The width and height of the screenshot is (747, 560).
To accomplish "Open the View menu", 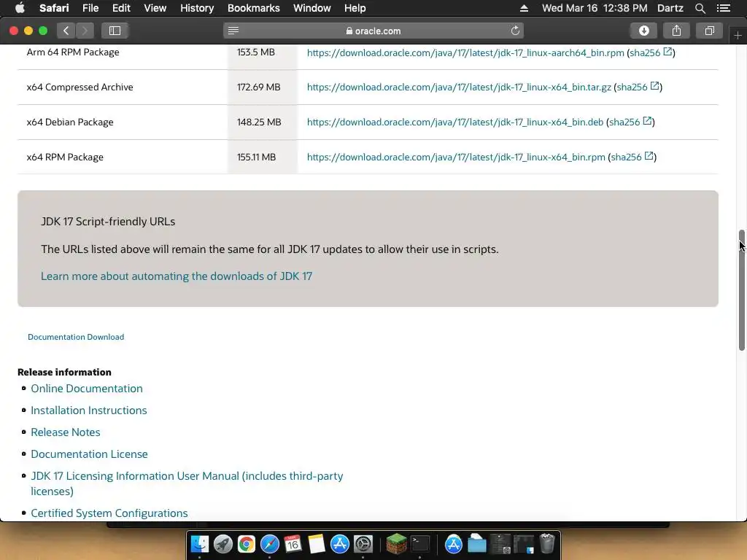I will 155,8.
